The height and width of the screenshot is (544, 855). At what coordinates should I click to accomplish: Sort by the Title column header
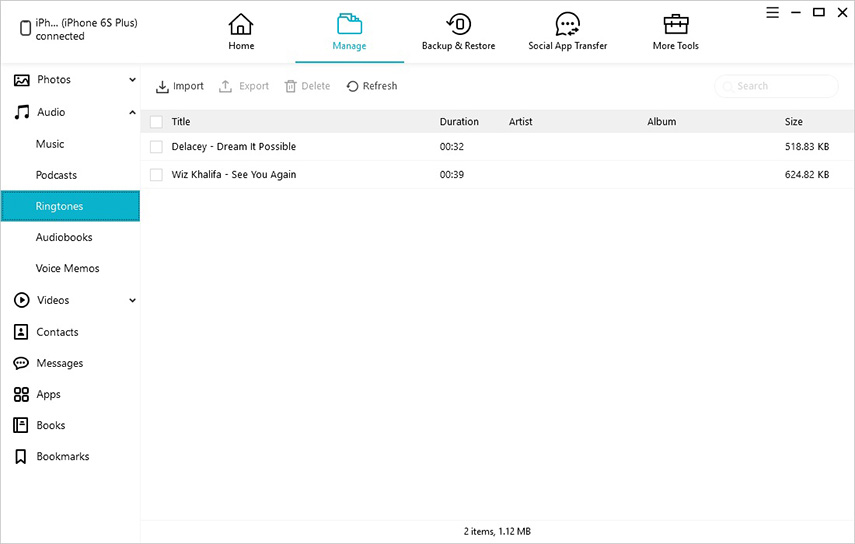pos(181,122)
